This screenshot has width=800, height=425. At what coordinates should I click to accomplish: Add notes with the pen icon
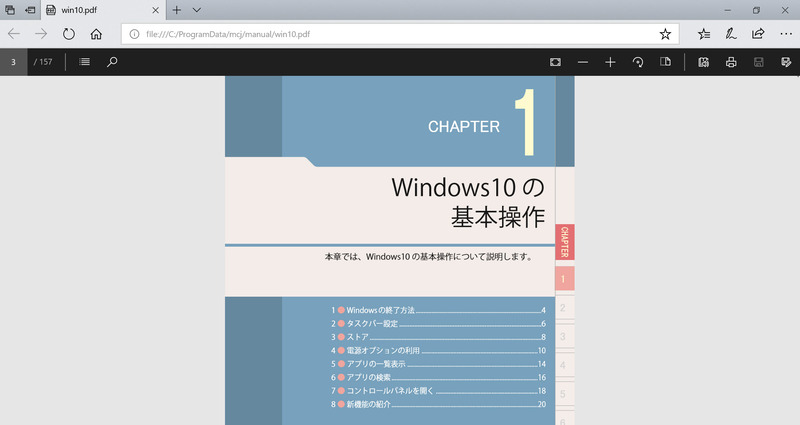coord(731,34)
